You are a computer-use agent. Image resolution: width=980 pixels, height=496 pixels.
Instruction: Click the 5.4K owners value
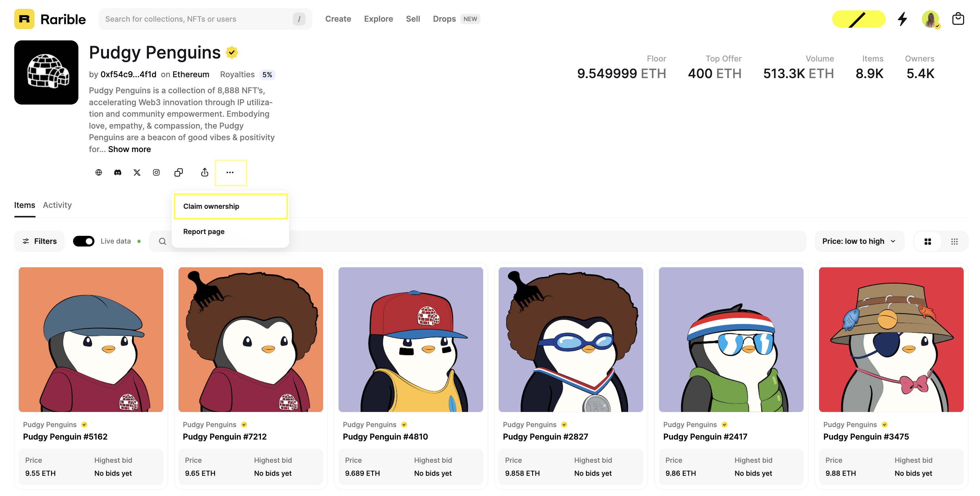coord(920,73)
